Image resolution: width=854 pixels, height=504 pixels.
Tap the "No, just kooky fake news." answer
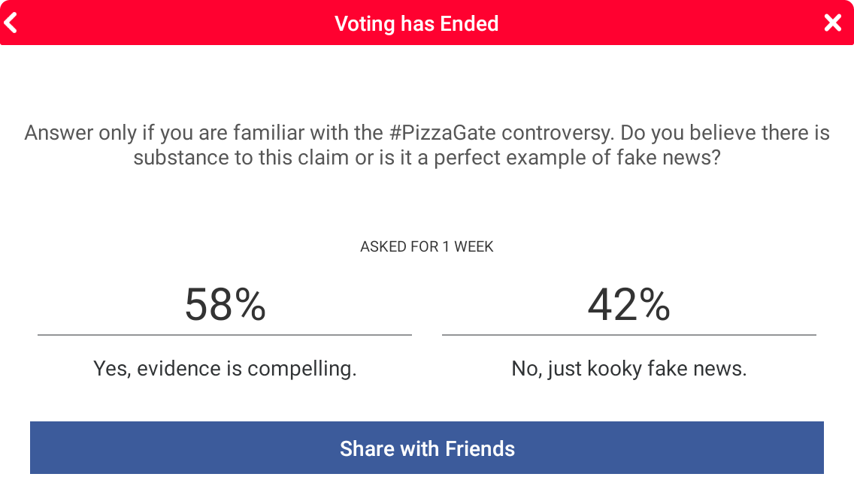tap(628, 369)
